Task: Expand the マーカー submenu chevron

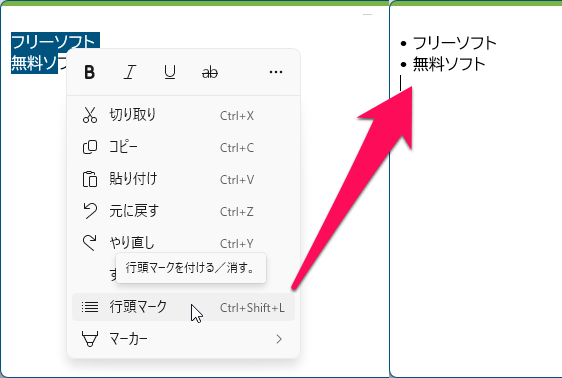Action: 279,339
